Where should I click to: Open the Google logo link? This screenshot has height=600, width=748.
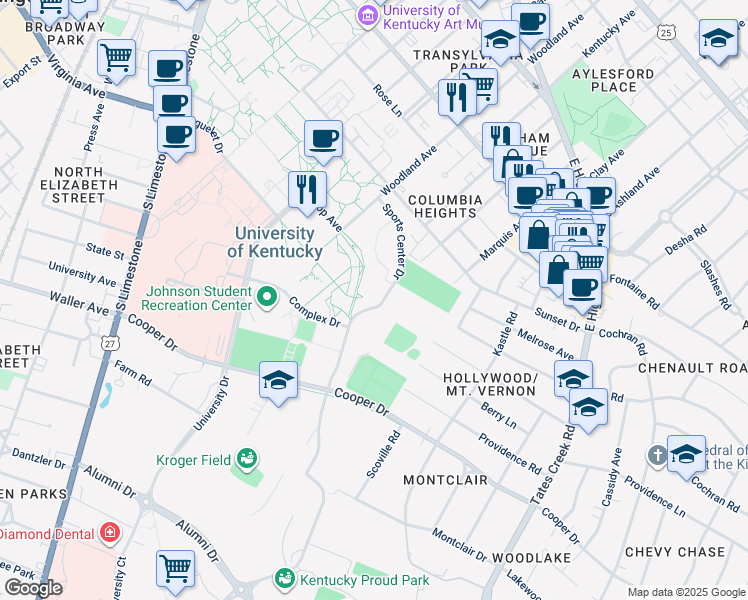coord(33,589)
